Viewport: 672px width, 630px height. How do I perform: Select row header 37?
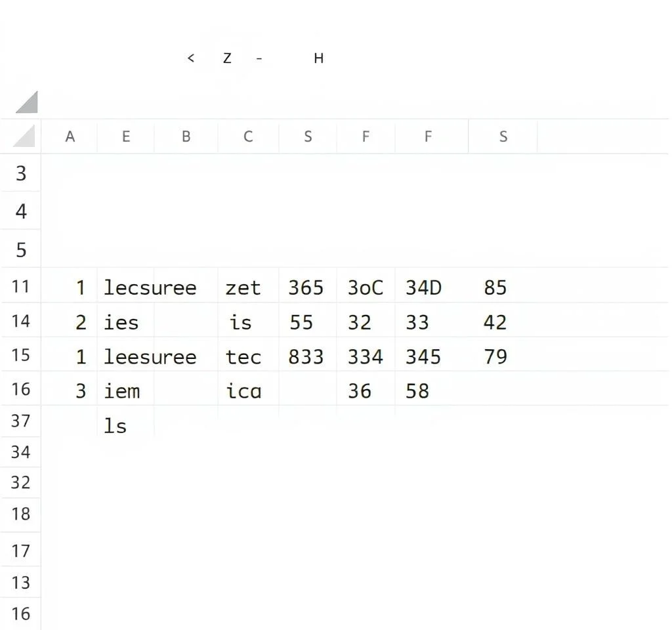(20, 421)
